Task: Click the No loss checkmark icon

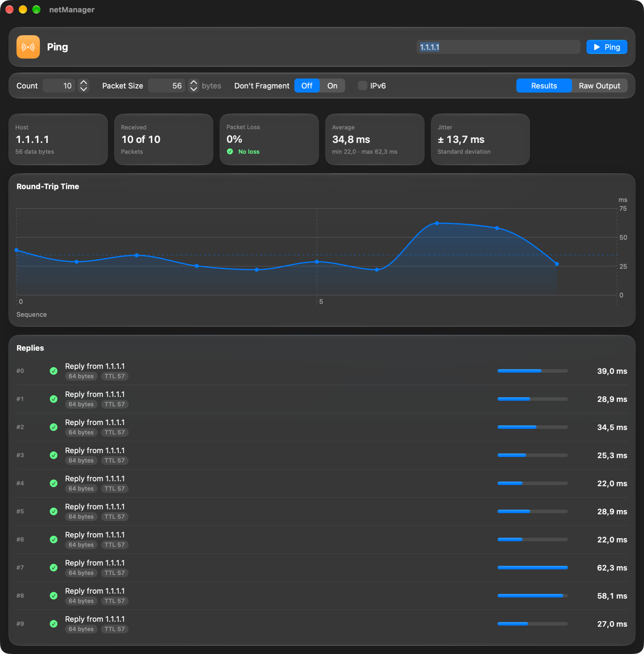Action: click(230, 152)
